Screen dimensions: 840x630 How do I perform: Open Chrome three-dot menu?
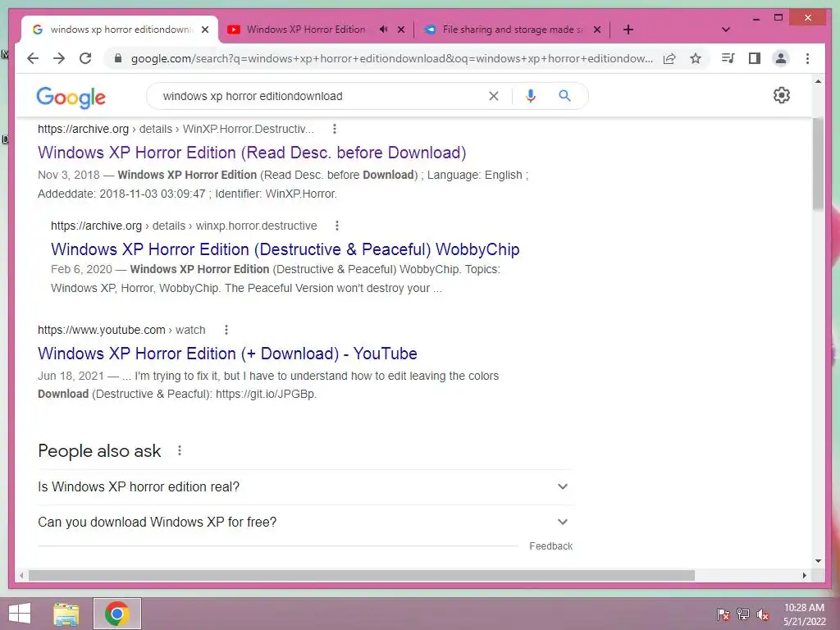(807, 58)
